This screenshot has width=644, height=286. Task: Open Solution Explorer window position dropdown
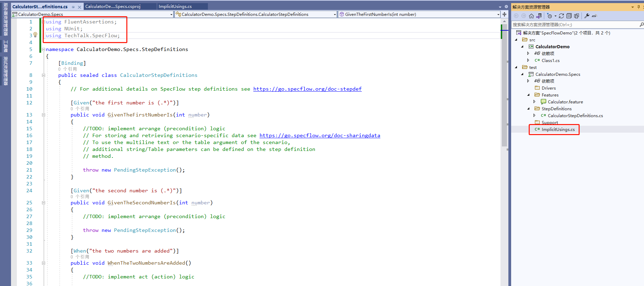(x=632, y=7)
